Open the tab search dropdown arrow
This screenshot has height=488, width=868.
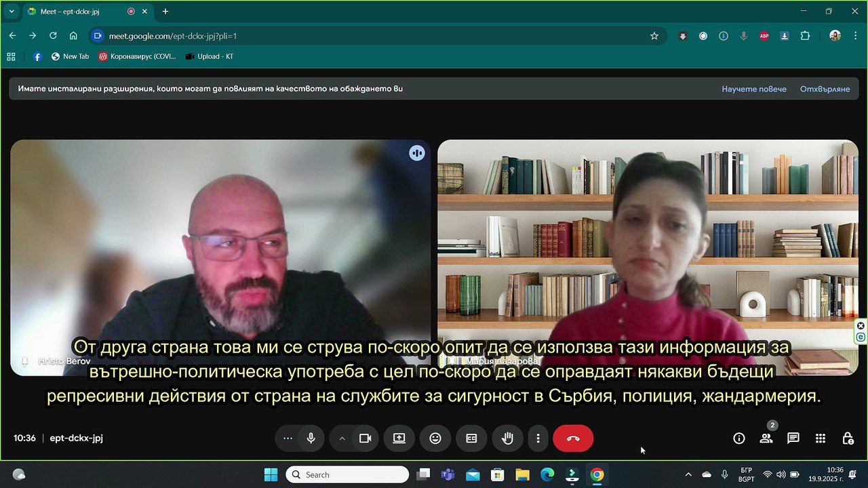(x=12, y=12)
